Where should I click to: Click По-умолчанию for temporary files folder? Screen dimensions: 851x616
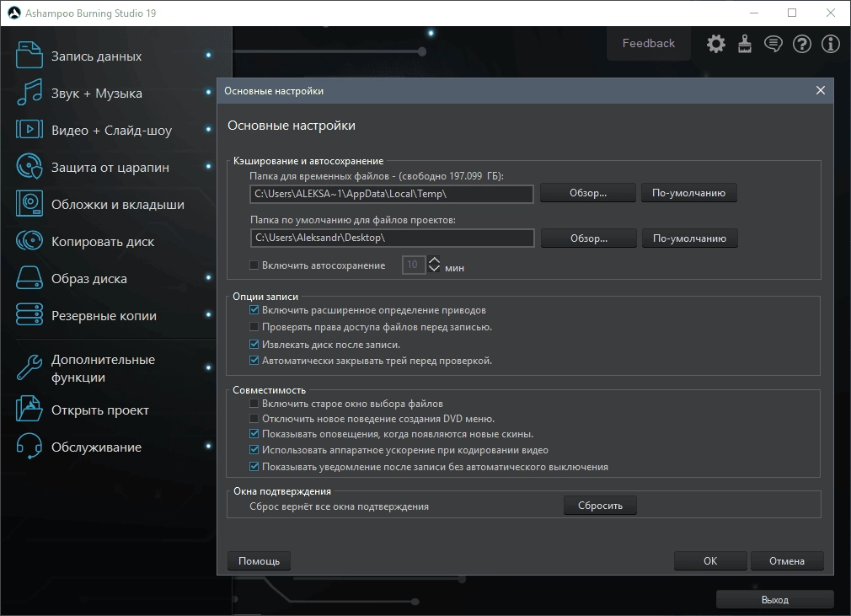[x=688, y=193]
